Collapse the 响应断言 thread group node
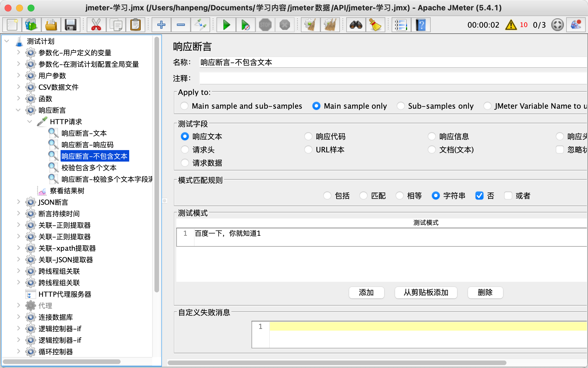588x368 pixels. (x=18, y=110)
